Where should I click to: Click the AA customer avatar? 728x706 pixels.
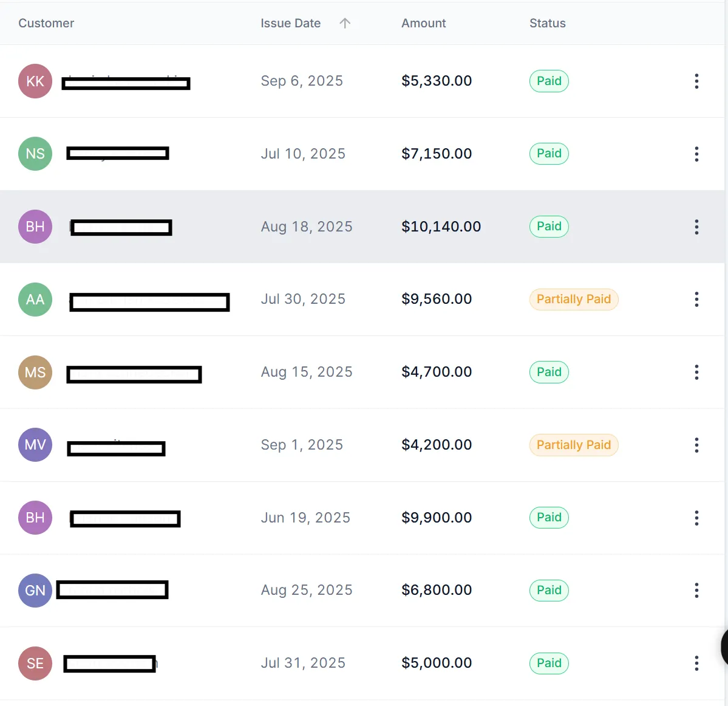coord(35,299)
